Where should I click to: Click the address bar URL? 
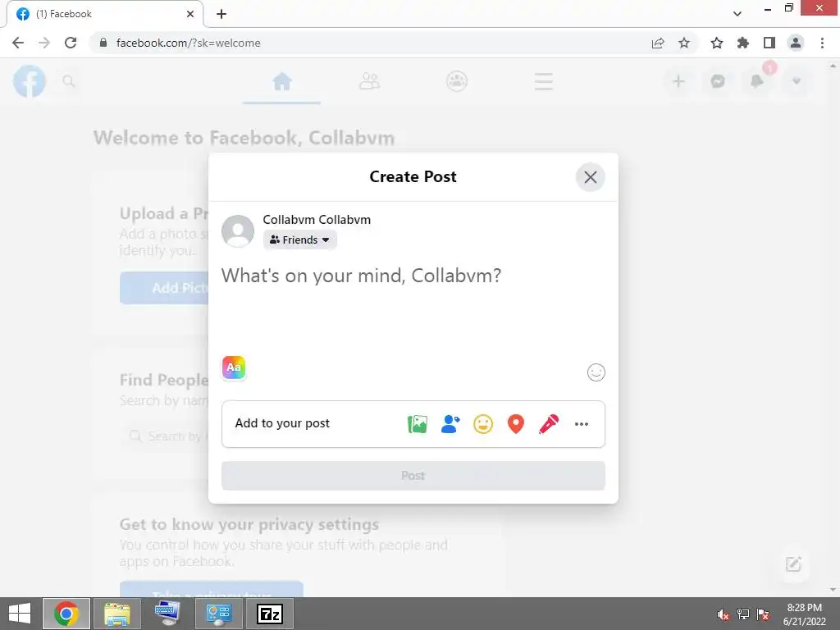(189, 43)
